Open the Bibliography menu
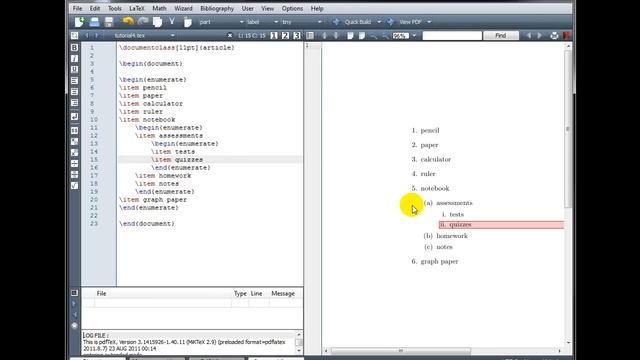The image size is (640, 360). (217, 8)
